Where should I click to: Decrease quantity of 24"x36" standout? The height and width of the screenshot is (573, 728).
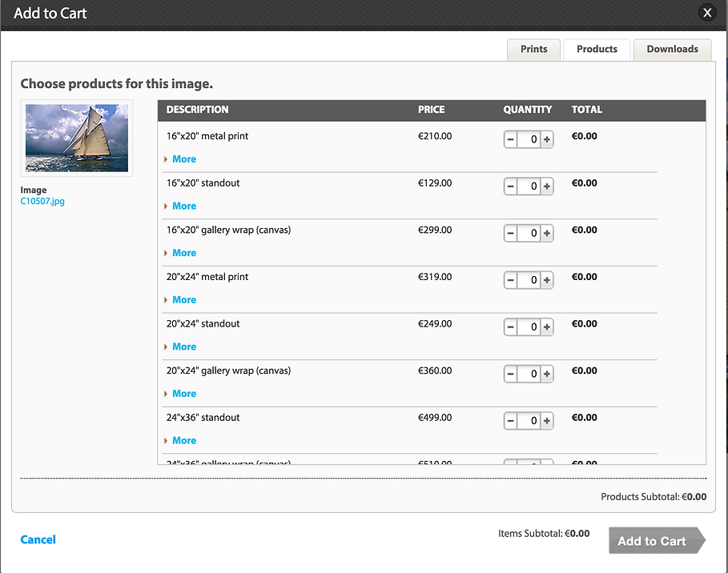[510, 421]
